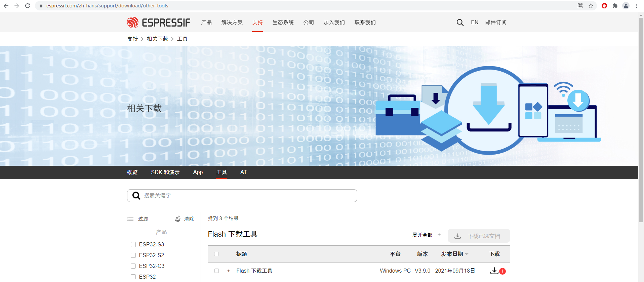Check the Flash 下载工具 row checkbox
The image size is (644, 282).
tap(216, 271)
